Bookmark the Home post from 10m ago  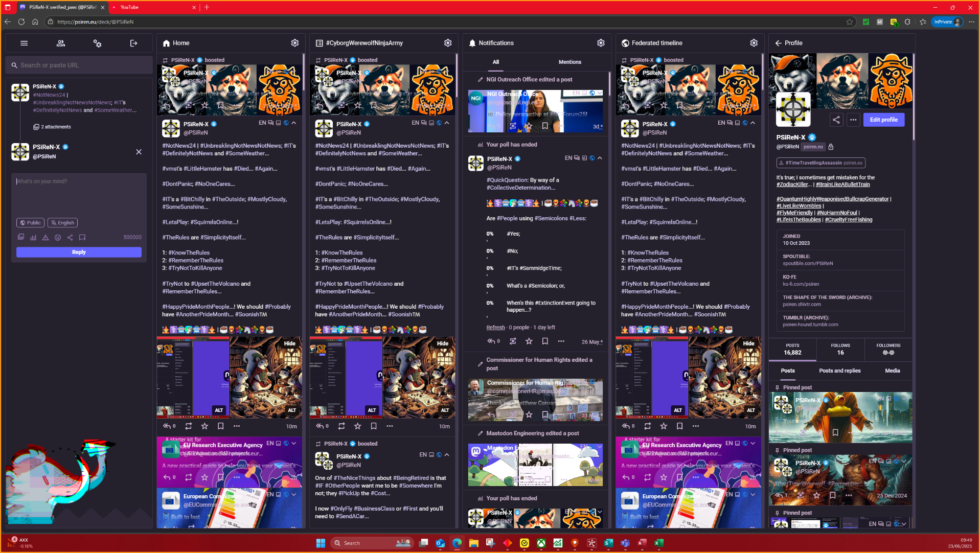click(221, 426)
